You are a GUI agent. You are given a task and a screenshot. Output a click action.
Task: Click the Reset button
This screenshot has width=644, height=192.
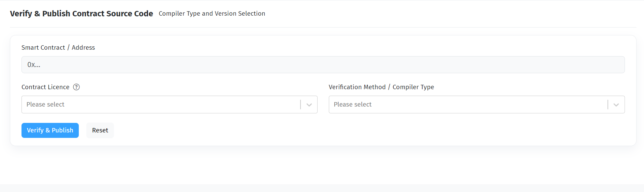pos(100,130)
